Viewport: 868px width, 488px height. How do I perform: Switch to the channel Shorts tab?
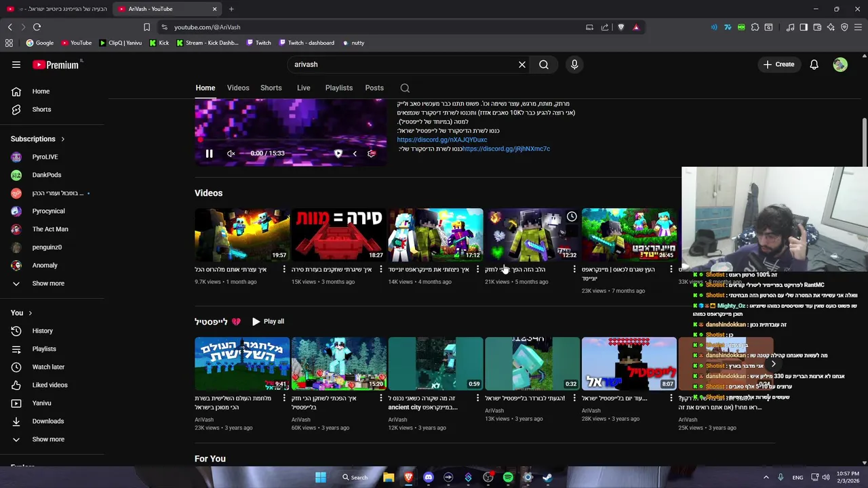(x=271, y=87)
